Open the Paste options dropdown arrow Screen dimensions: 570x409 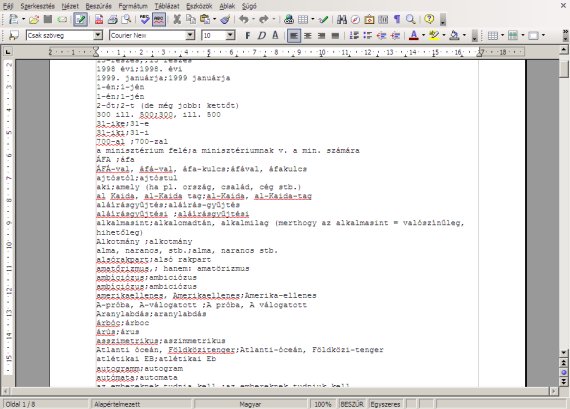pos(214,19)
